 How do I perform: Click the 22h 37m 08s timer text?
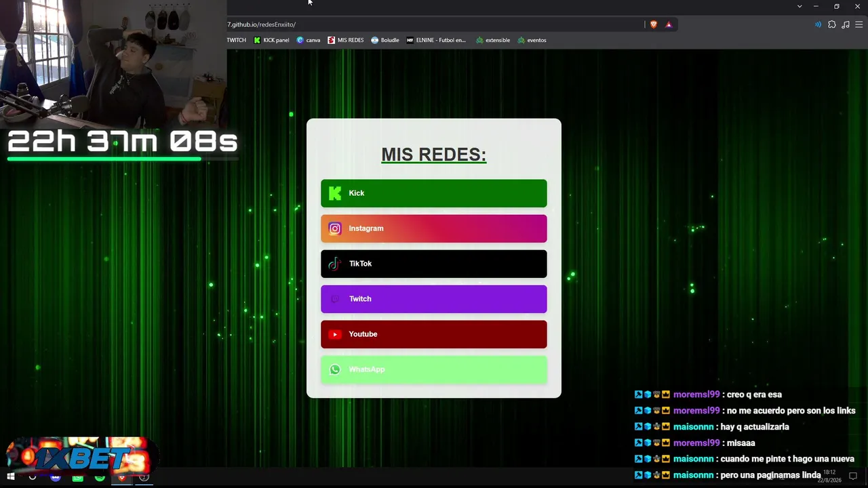123,142
